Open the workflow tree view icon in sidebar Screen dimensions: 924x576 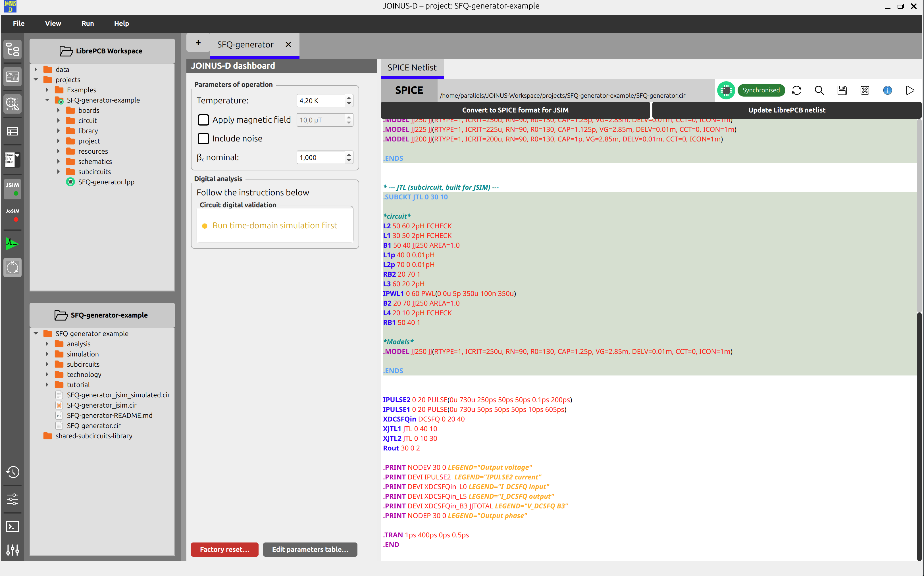13,50
